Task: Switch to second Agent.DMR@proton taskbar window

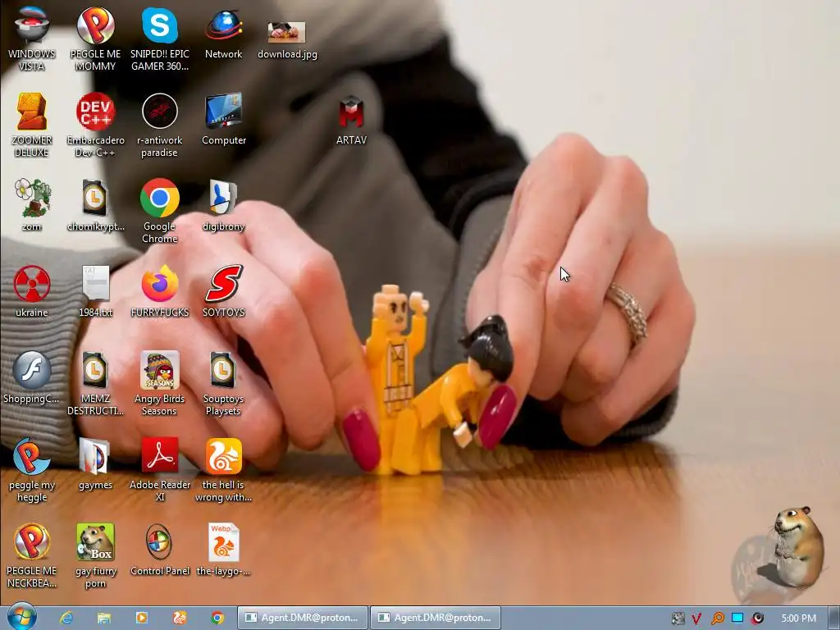Action: (436, 618)
